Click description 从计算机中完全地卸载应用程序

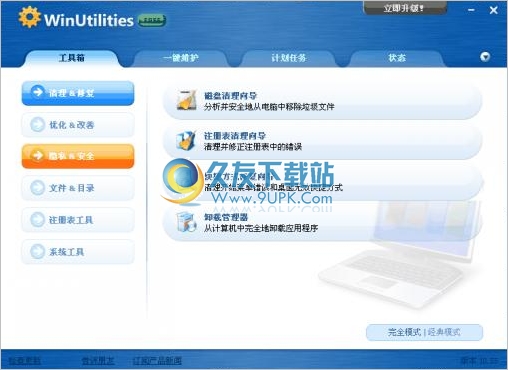(261, 228)
